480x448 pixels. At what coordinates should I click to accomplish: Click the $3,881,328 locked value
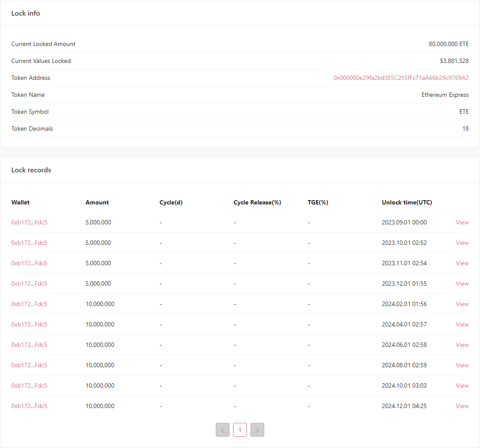tap(454, 61)
